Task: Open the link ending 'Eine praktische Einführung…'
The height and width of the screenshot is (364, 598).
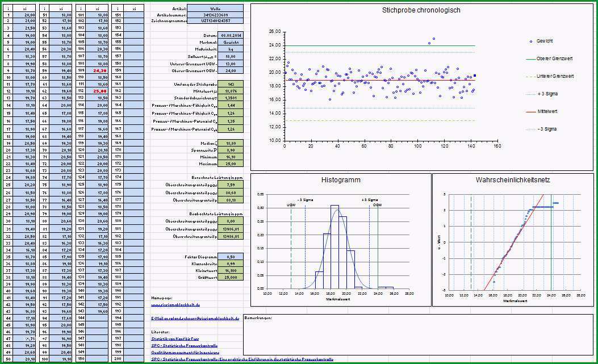Action: pyautogui.click(x=242, y=359)
